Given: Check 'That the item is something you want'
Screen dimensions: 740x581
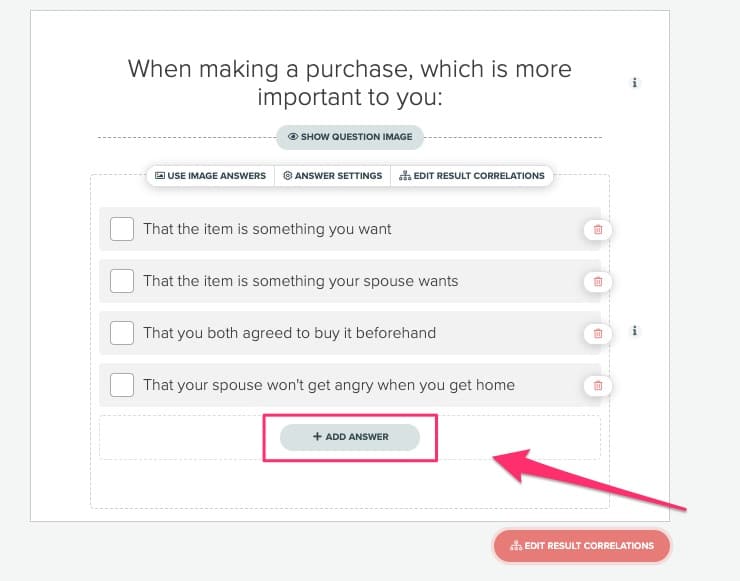Looking at the screenshot, I should tap(122, 229).
